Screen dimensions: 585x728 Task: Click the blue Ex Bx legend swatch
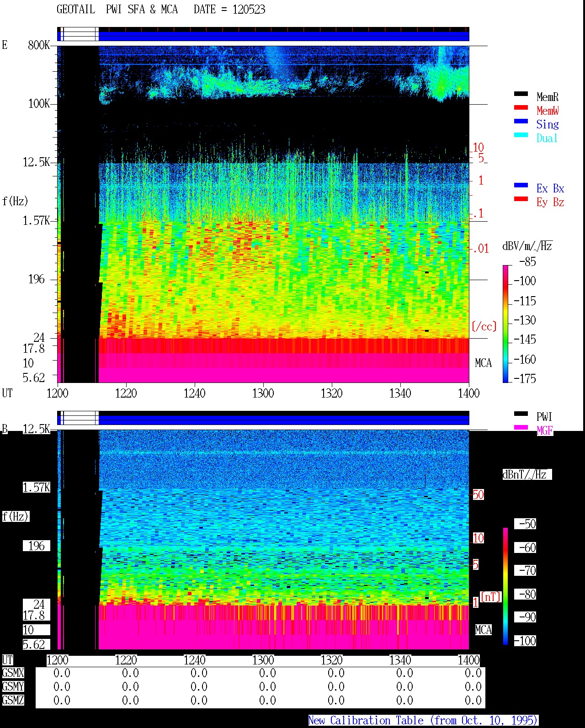(521, 185)
